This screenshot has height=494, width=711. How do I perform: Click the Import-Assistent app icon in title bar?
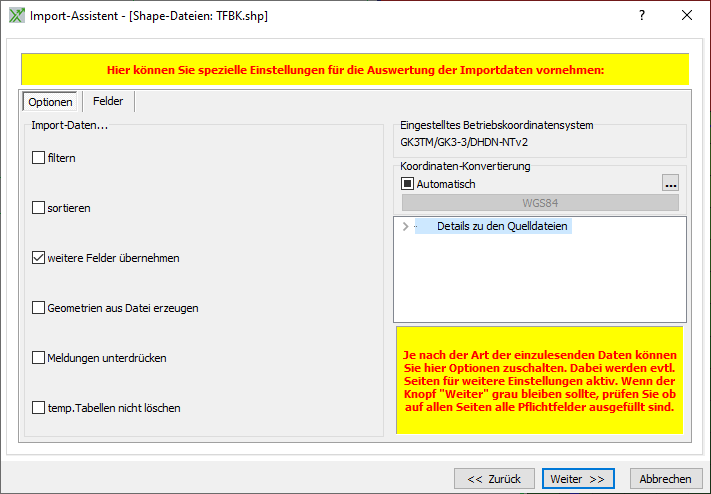[x=15, y=16]
